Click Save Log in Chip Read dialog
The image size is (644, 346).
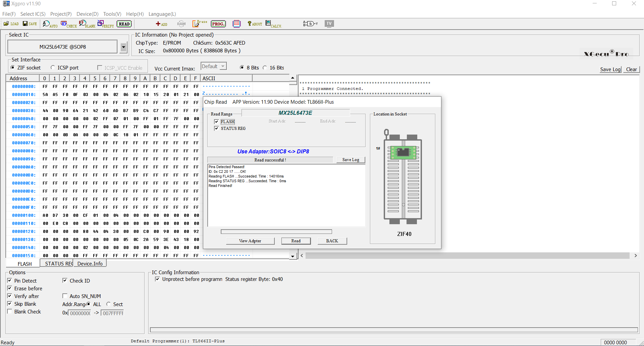(x=351, y=160)
